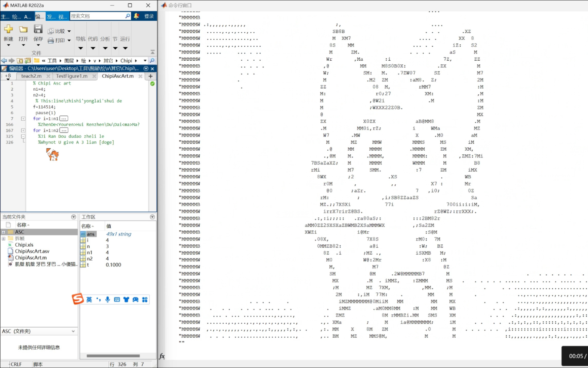Go back with the blue left arrow
The image size is (588, 368).
tap(4, 61)
